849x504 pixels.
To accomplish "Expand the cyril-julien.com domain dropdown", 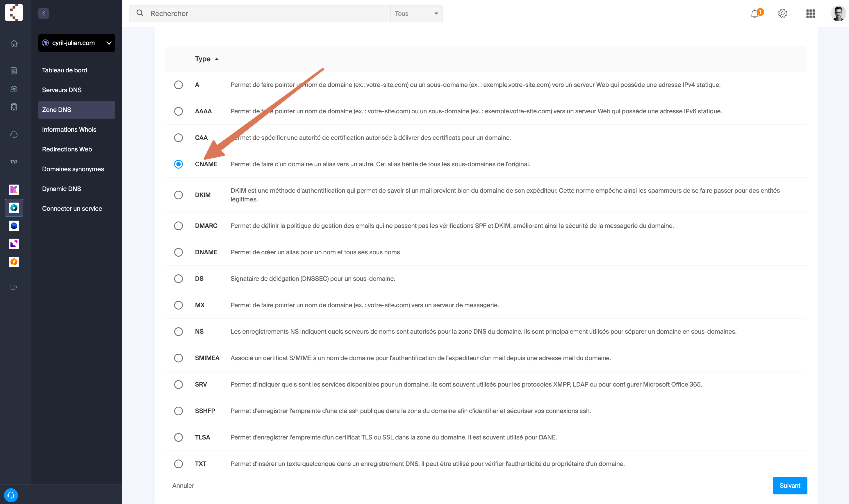I will [x=77, y=43].
